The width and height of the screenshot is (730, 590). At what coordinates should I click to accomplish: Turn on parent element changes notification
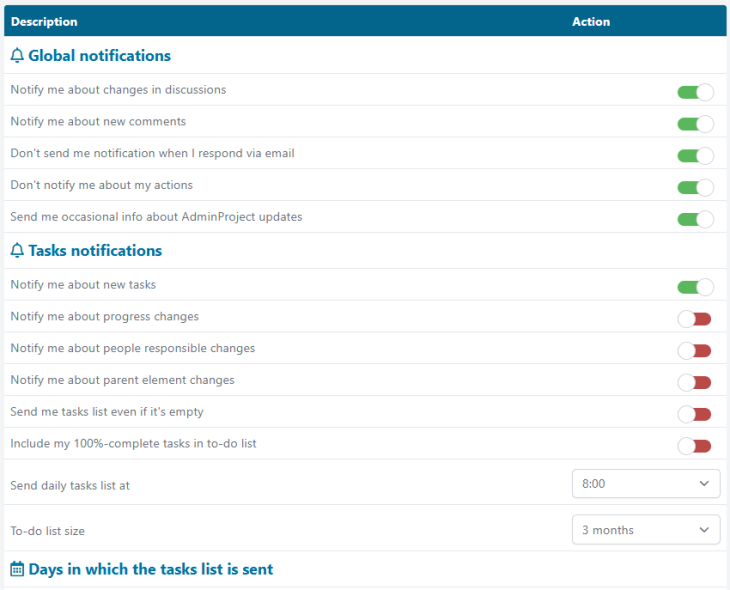[695, 383]
